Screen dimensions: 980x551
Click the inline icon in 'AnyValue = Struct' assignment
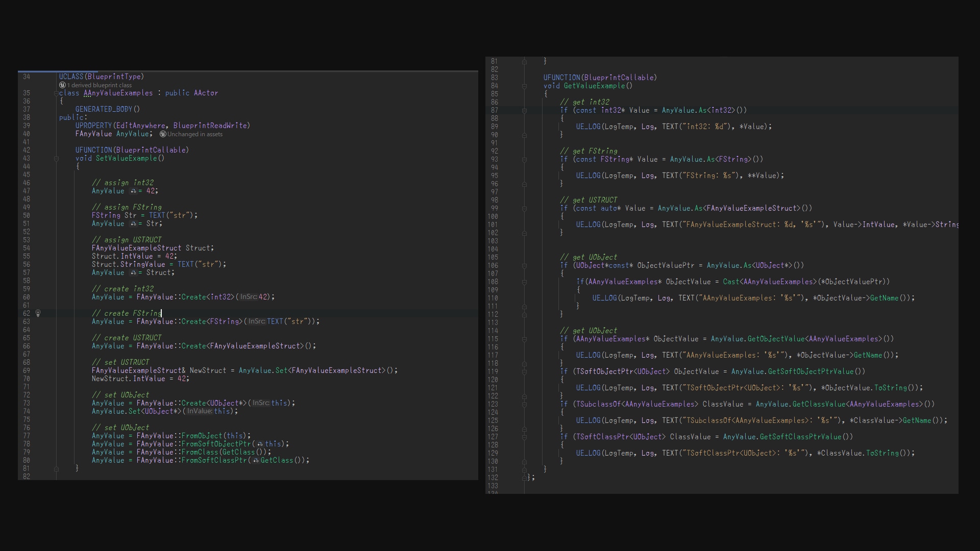click(134, 273)
